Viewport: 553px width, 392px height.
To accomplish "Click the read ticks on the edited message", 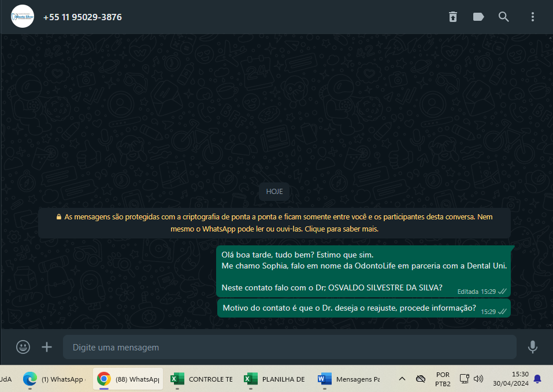I will (x=502, y=292).
